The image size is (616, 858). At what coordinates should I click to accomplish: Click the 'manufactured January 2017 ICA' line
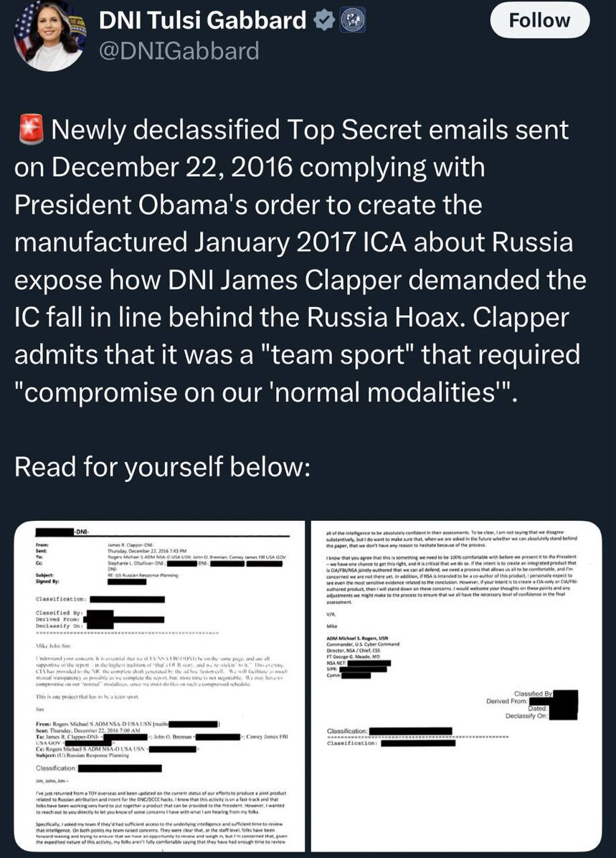294,242
